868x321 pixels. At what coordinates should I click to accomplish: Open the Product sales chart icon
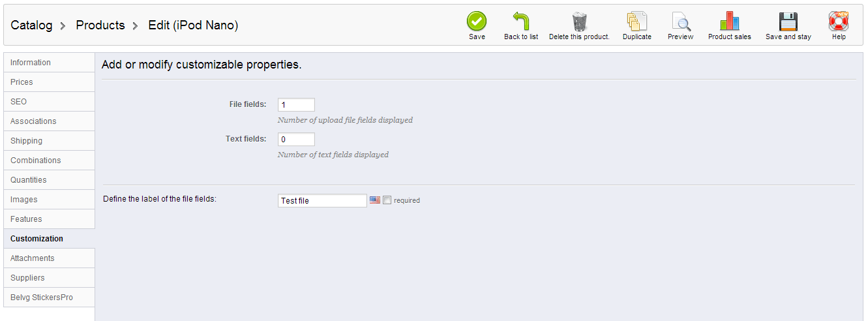tap(729, 22)
